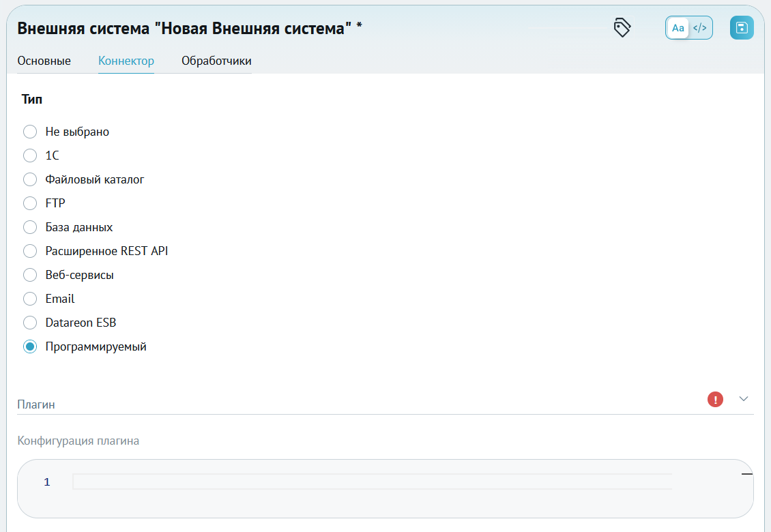
Task: Click line number 1 in code gutter
Action: tap(46, 482)
